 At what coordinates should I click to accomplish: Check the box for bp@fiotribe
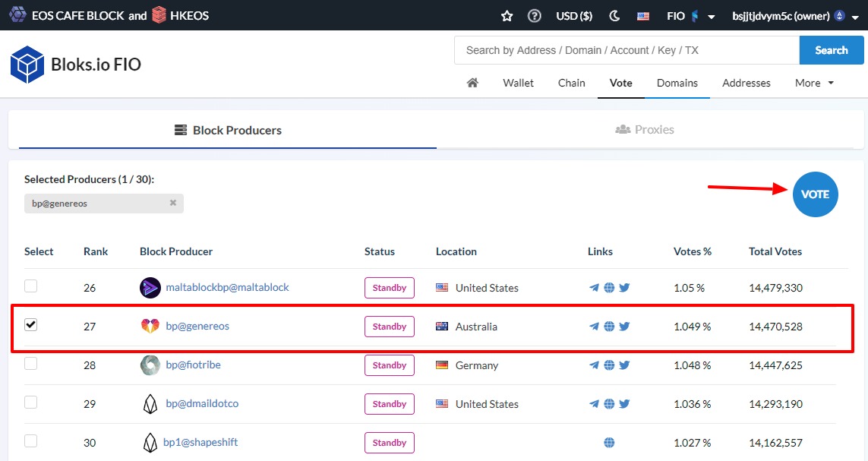[31, 363]
